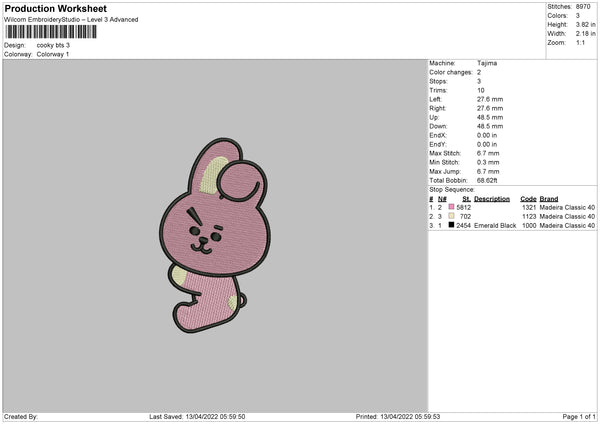Click the 'Up:' measurement label
600x424 pixels.
click(434, 117)
